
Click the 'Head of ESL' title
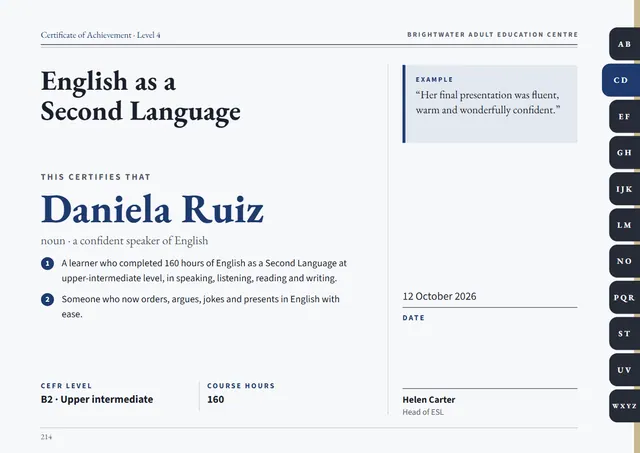[x=423, y=412]
